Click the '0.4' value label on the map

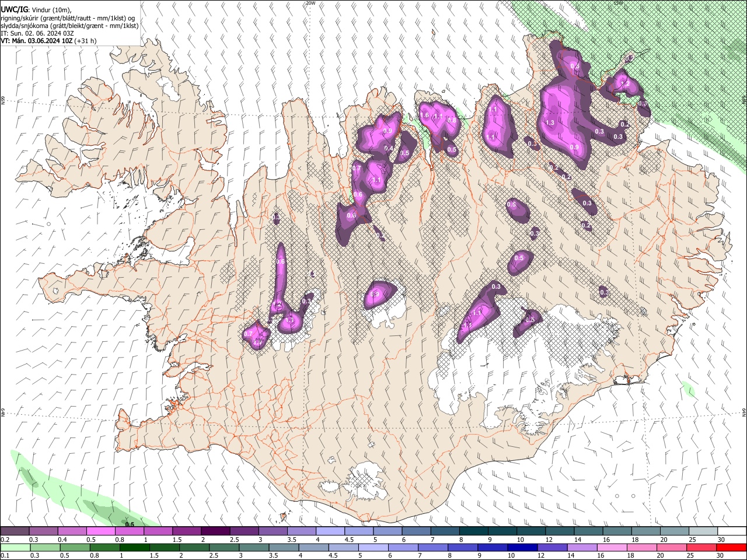pos(389,149)
